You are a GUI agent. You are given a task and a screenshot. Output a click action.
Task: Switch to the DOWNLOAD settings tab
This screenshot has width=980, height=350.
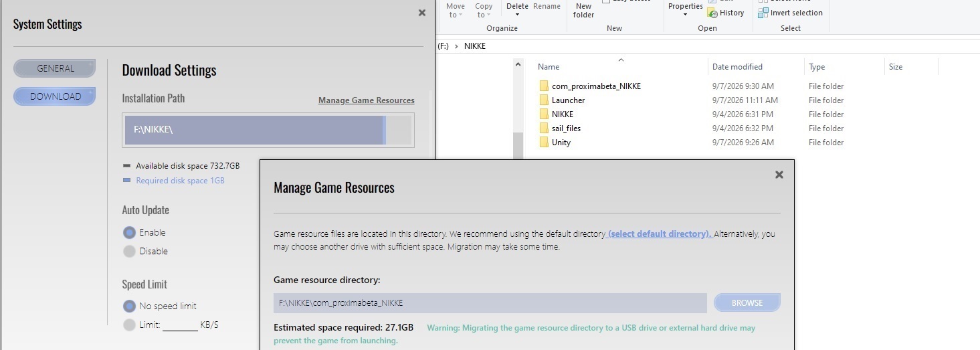pyautogui.click(x=55, y=96)
